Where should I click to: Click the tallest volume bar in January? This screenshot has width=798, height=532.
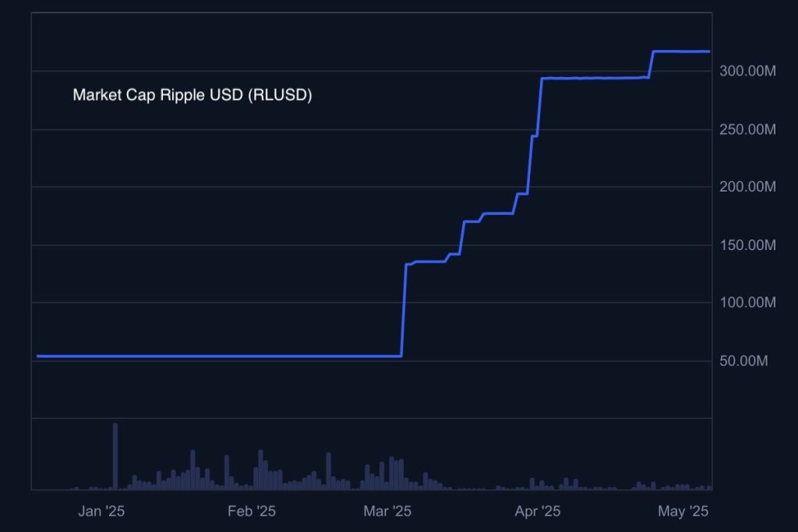[x=115, y=456]
